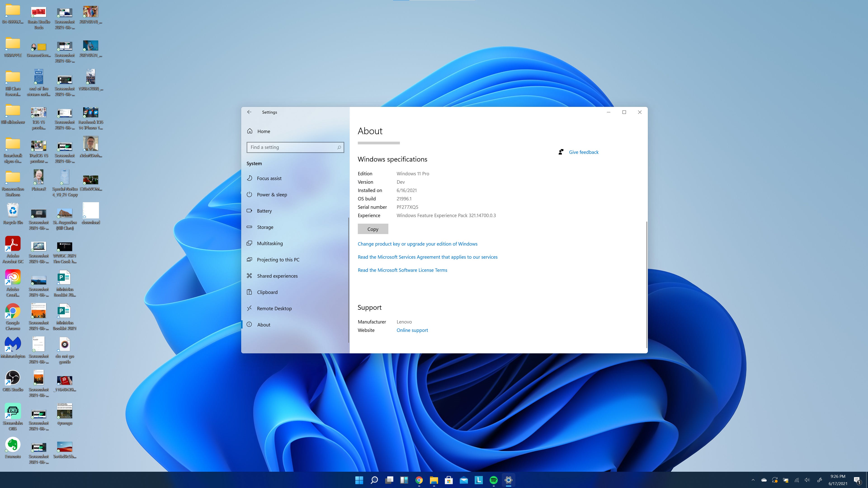
Task: Open the Microsoft Software License Terms link
Action: point(402,270)
